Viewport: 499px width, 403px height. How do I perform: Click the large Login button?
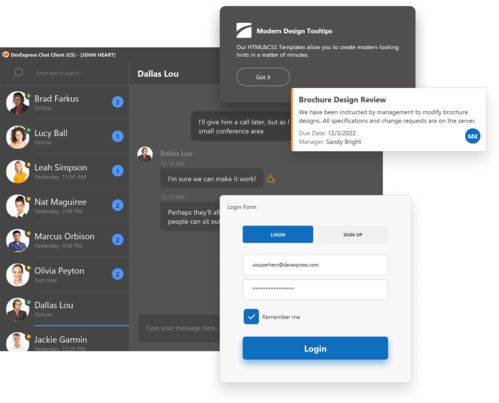coord(315,348)
